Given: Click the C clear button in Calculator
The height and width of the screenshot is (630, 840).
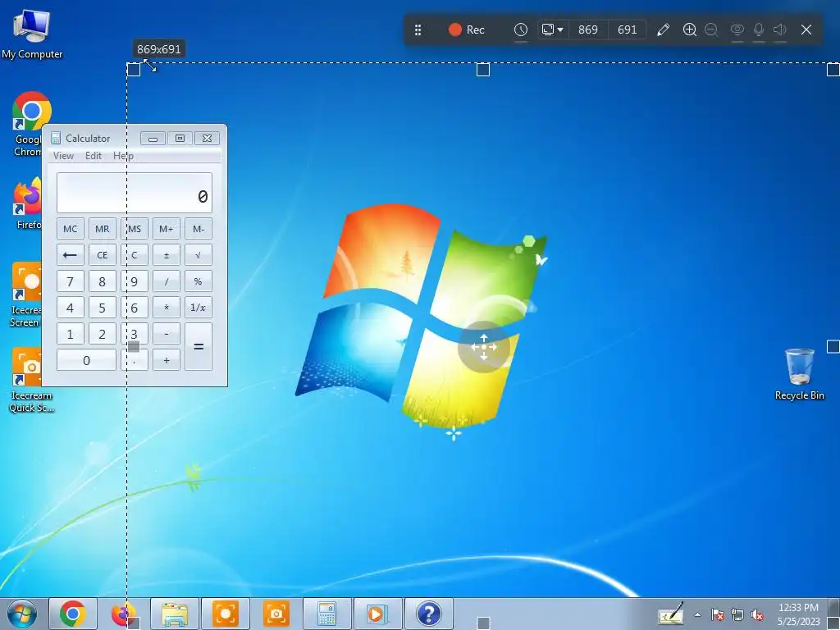Looking at the screenshot, I should [135, 255].
